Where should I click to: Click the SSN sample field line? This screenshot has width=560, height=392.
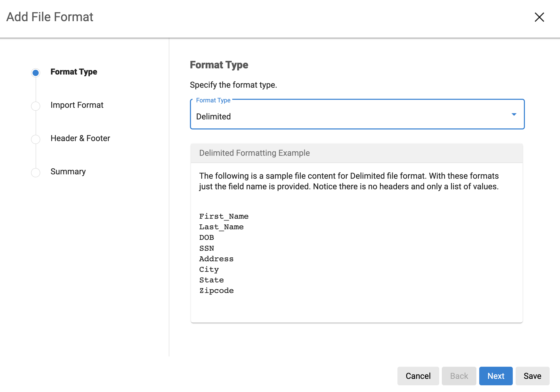pyautogui.click(x=206, y=248)
